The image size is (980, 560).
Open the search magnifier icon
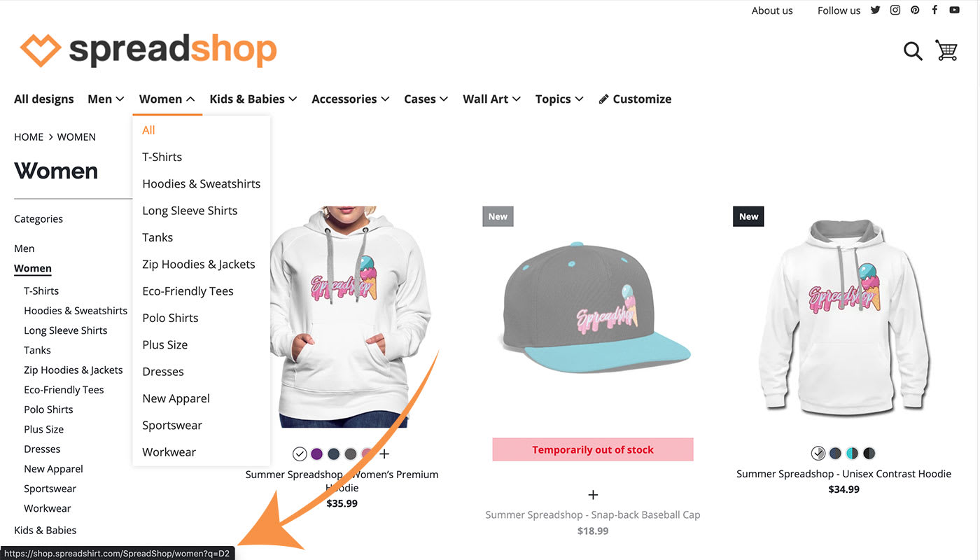[913, 51]
